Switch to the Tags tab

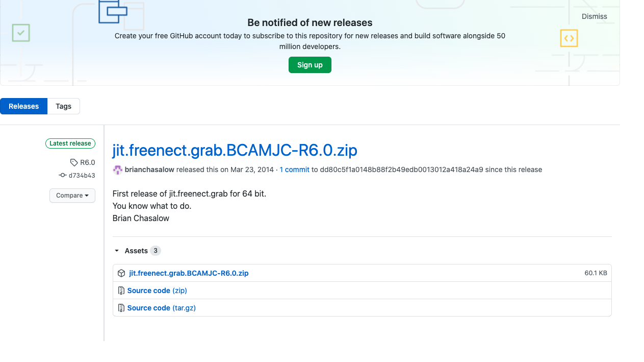(x=64, y=106)
